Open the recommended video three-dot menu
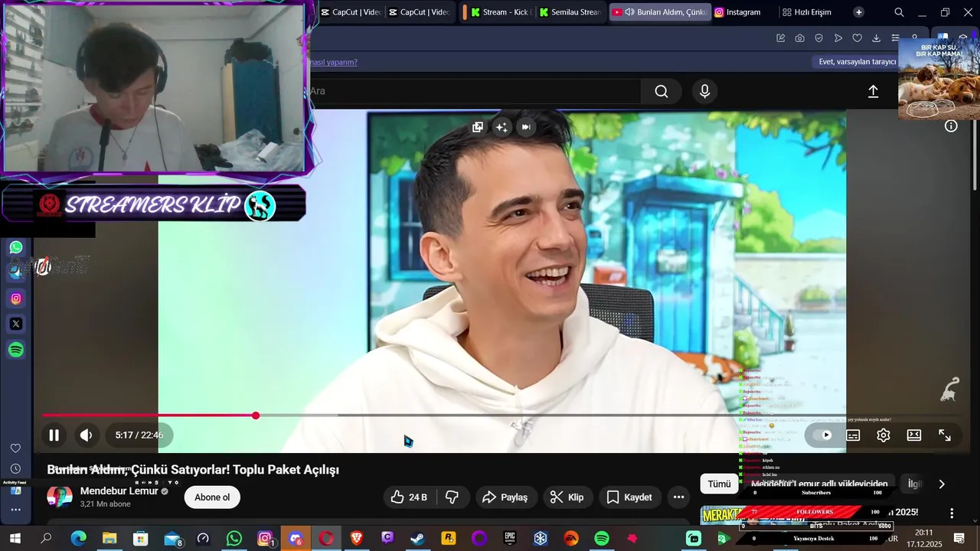This screenshot has height=551, width=980. click(952, 514)
